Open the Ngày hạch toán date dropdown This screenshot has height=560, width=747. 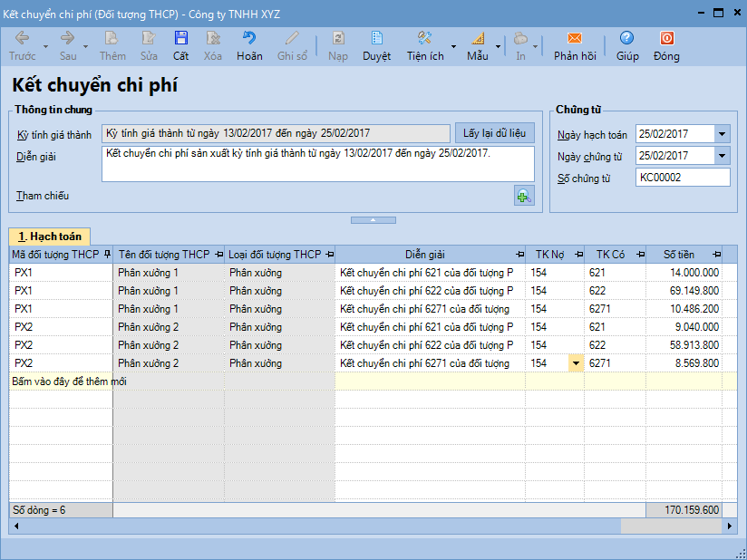[722, 134]
